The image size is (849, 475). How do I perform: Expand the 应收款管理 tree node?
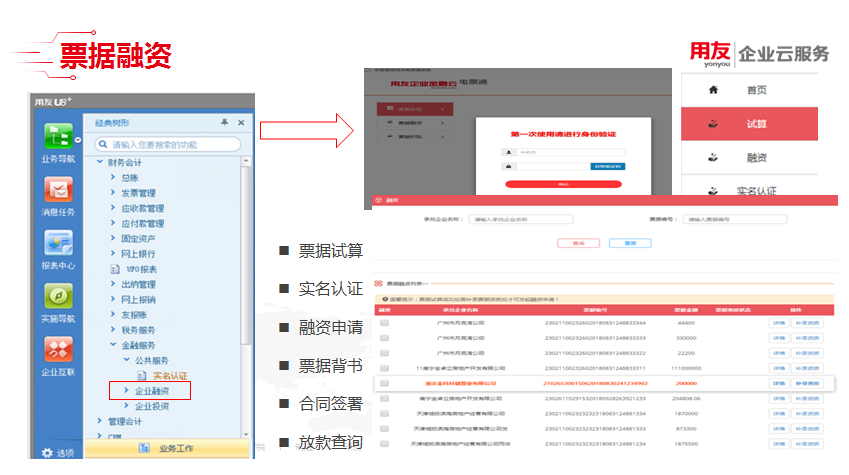[113, 207]
